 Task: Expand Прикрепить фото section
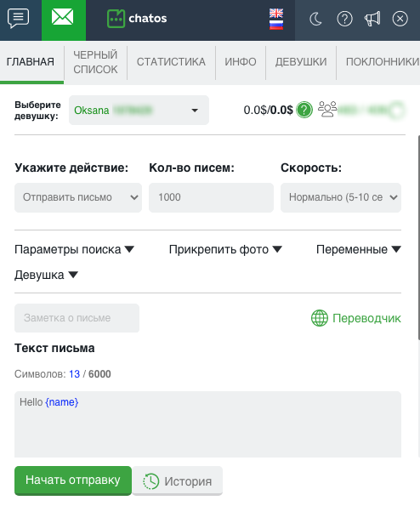(x=225, y=249)
